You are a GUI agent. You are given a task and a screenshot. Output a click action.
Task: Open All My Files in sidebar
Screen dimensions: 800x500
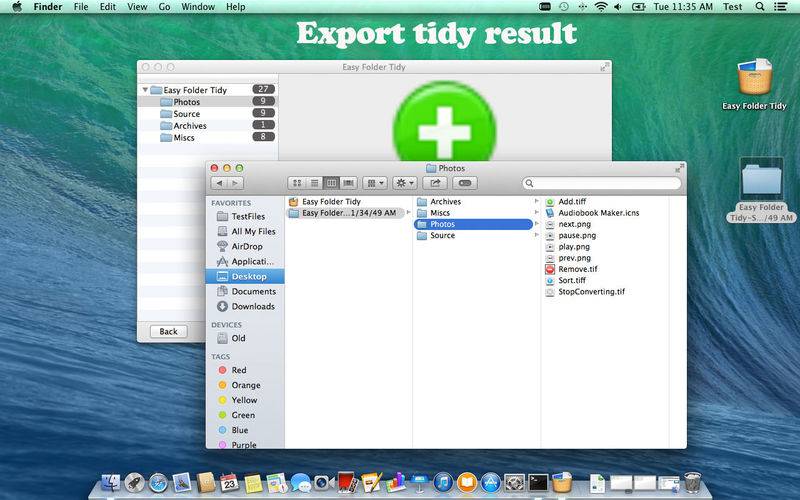[245, 231]
